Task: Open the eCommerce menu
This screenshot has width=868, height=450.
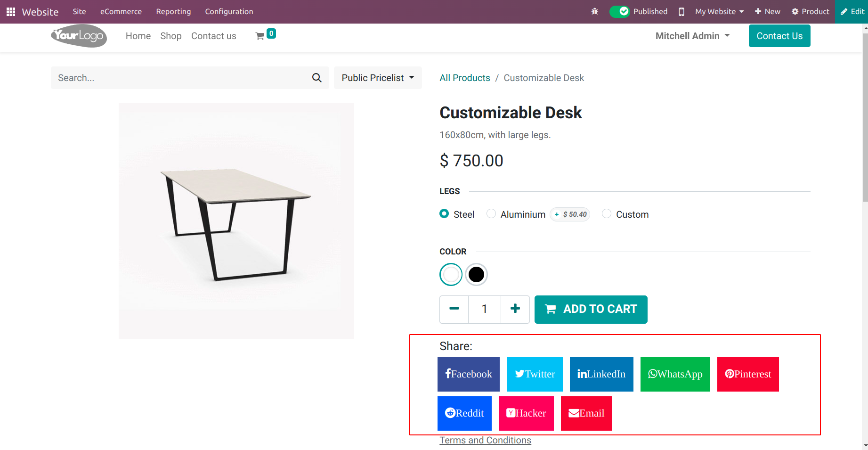Action: (121, 11)
